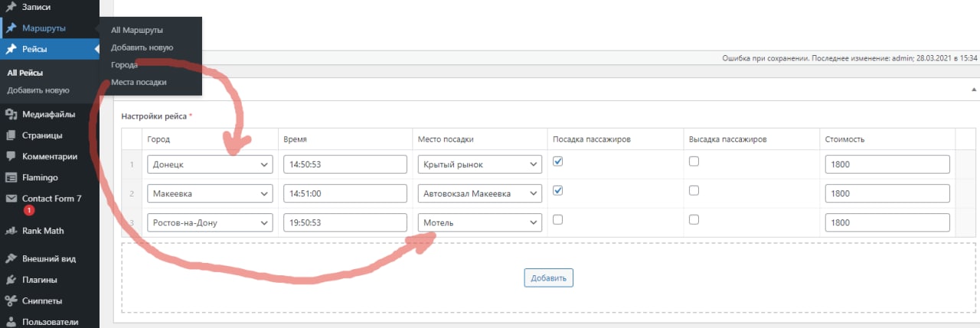Click the Записи pin icon
Viewport: 980px width, 328px height.
(11, 7)
